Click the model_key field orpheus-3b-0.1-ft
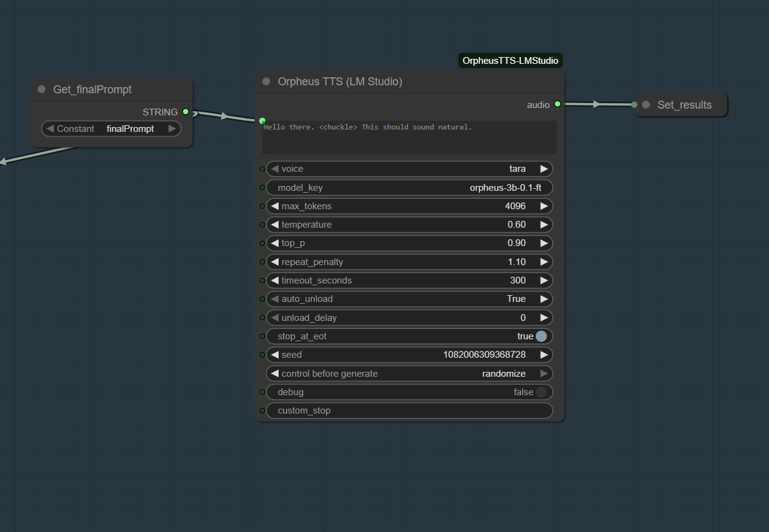Screen dimensions: 769x532 409,187
